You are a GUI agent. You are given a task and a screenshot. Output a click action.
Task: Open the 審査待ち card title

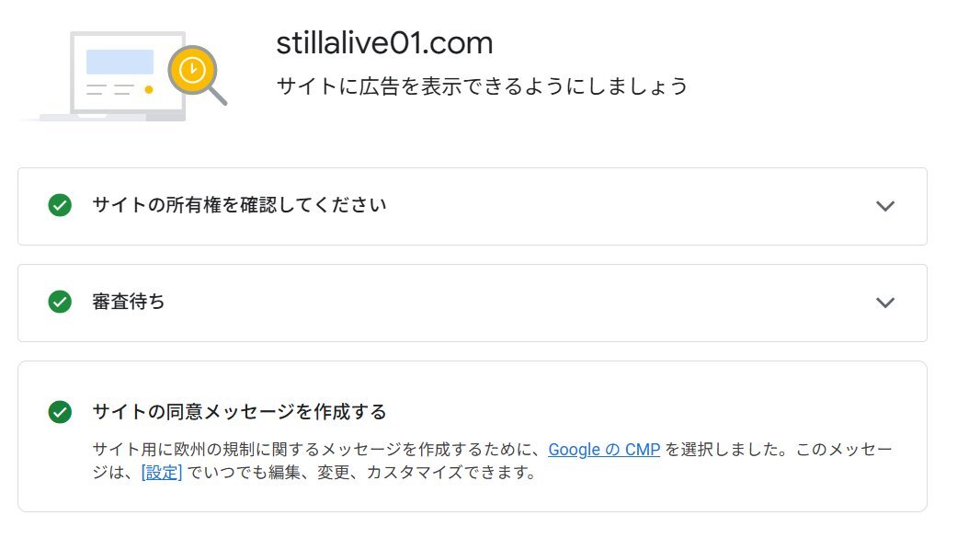click(x=129, y=302)
